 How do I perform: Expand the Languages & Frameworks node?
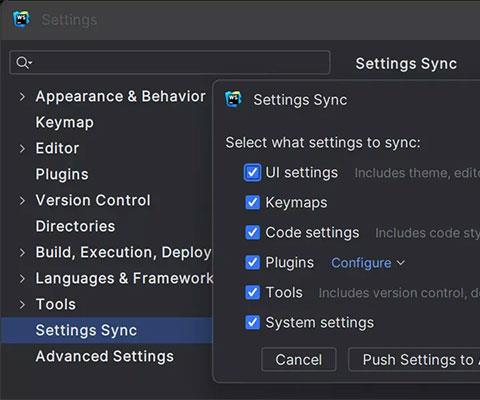pyautogui.click(x=22, y=279)
